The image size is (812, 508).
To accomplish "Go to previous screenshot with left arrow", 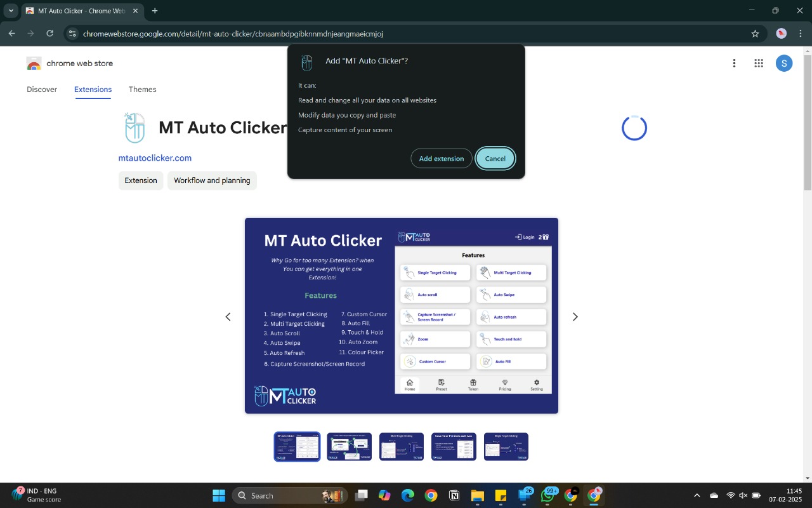I will point(228,317).
